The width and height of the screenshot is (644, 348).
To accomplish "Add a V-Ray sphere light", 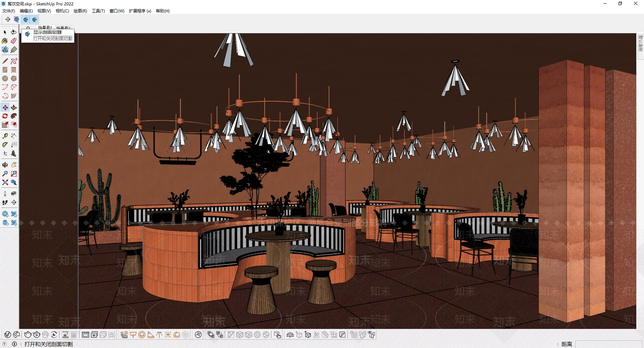I will (x=142, y=335).
